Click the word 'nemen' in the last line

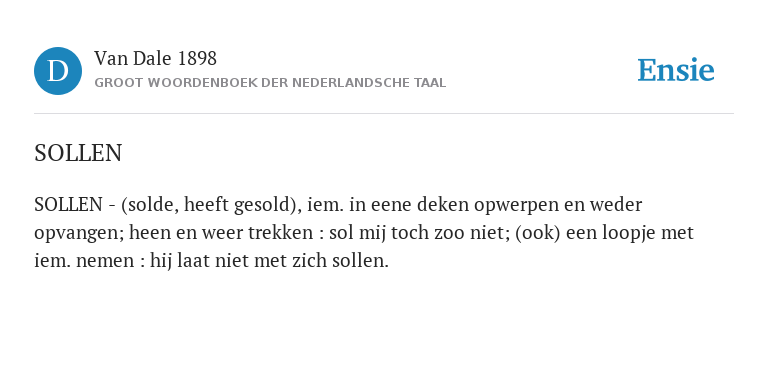click(105, 261)
